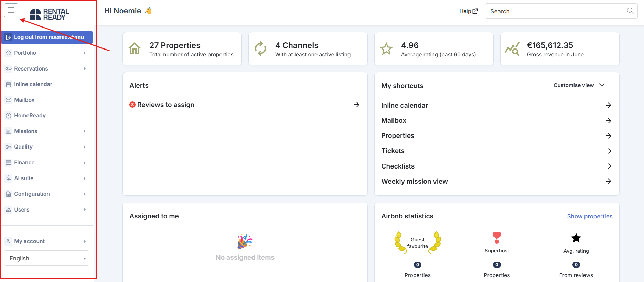Expand the Finance submenu arrow
The image size is (644, 282).
click(85, 163)
